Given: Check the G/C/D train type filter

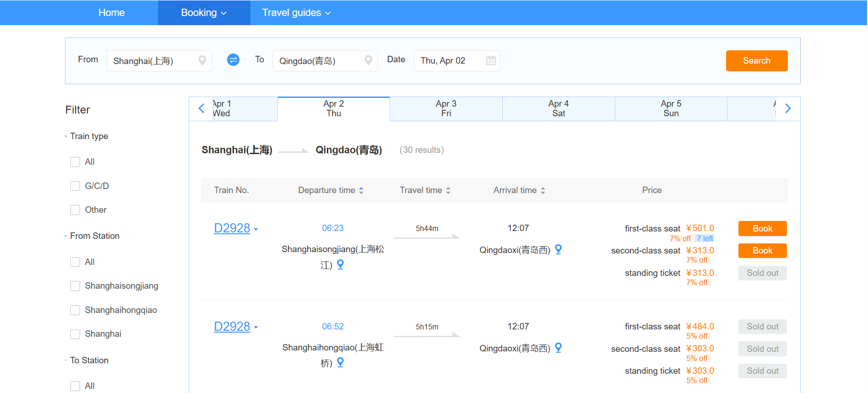Looking at the screenshot, I should point(75,186).
